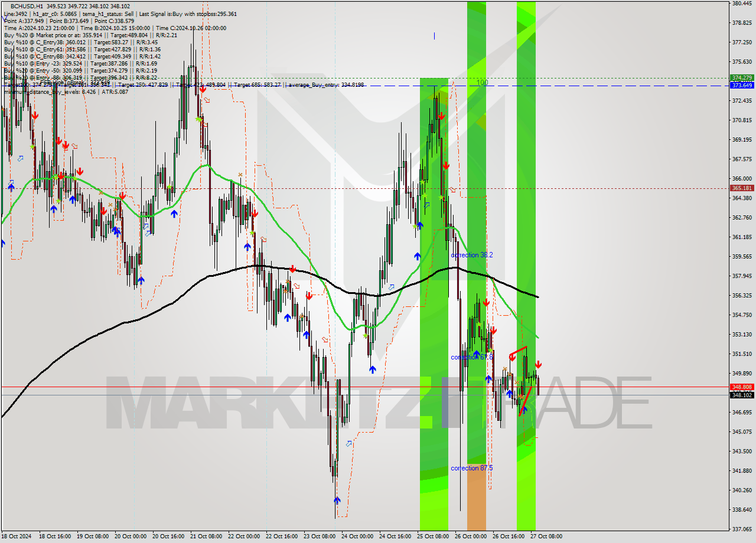Click the C_Entry38: 360.012 buy line

(x=80, y=42)
